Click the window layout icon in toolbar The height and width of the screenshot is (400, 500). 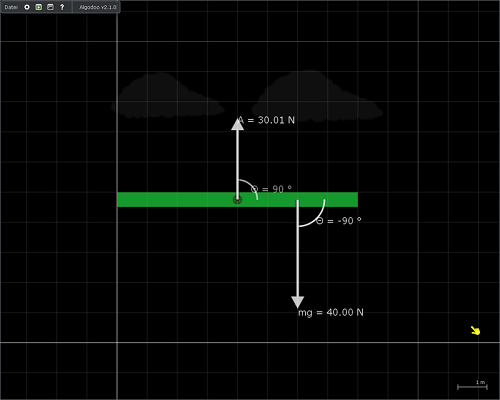pos(50,7)
